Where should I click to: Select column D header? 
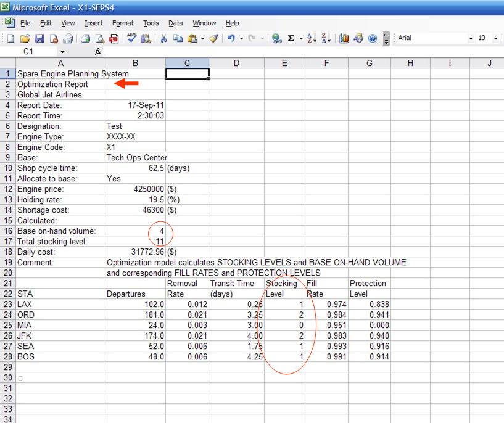coord(236,63)
